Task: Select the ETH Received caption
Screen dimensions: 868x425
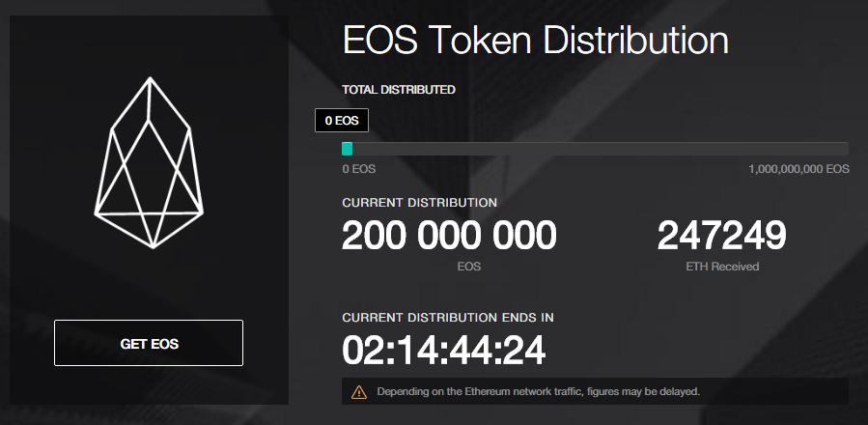Action: [722, 266]
